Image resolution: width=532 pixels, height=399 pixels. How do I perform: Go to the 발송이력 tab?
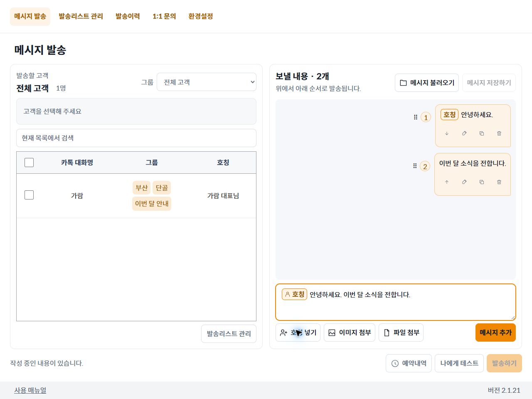[128, 16]
